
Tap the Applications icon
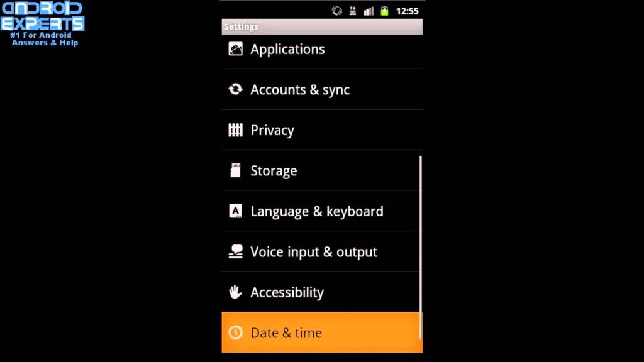point(235,49)
